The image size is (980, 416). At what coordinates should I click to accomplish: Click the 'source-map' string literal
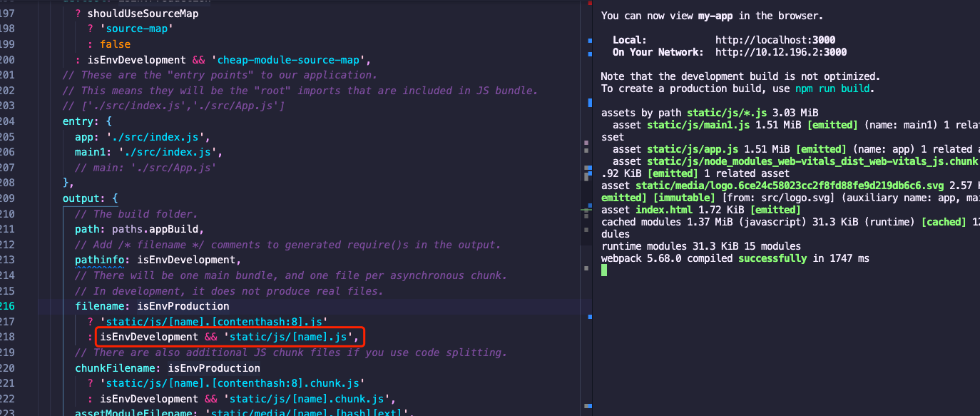140,29
